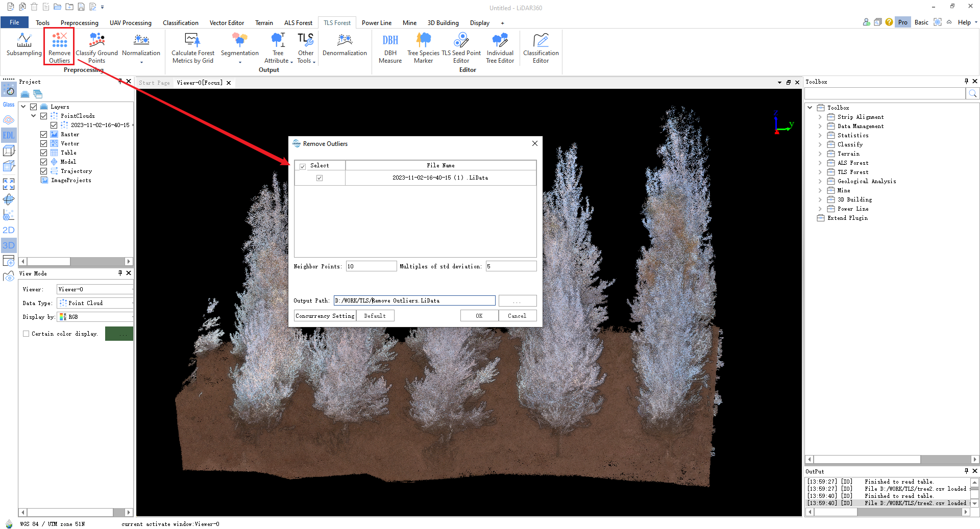This screenshot has width=980, height=529.
Task: Expand Data Management in Toolbox
Action: click(x=820, y=126)
